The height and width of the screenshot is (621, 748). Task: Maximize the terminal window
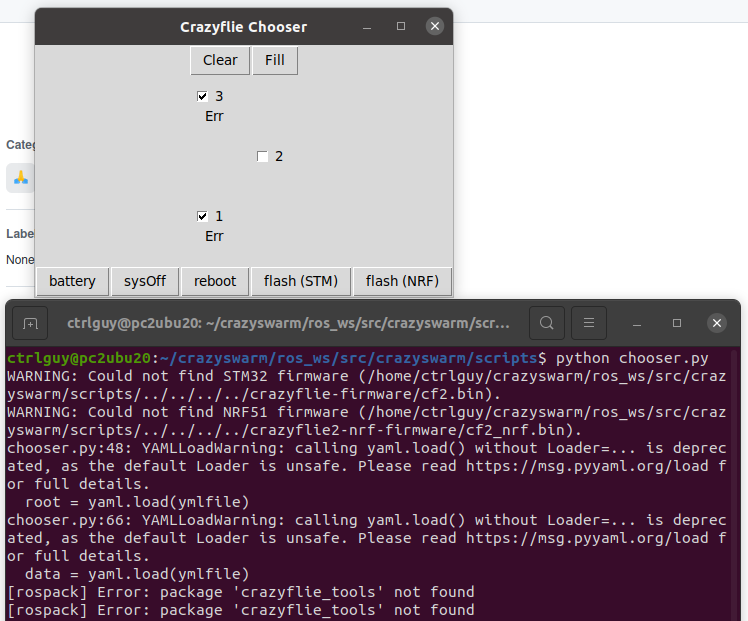[676, 323]
